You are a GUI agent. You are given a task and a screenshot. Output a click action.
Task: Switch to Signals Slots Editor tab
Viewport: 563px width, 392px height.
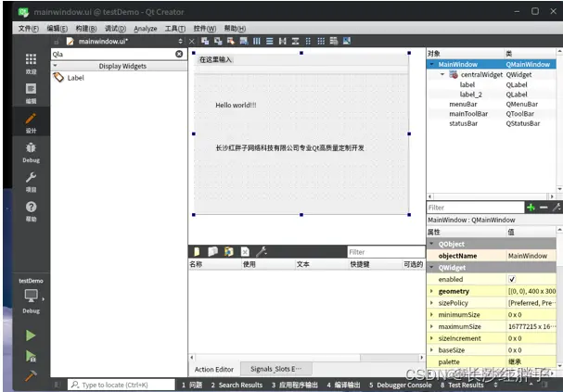[x=275, y=369]
